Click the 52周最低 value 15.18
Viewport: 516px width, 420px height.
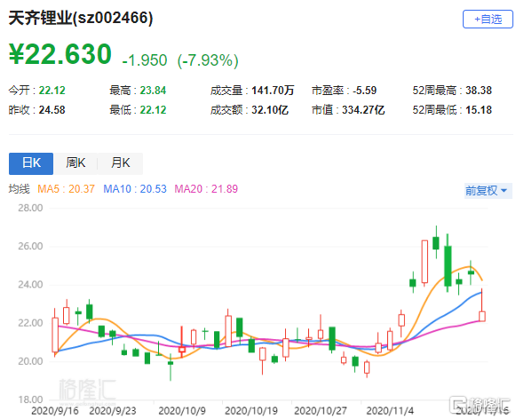(x=479, y=110)
